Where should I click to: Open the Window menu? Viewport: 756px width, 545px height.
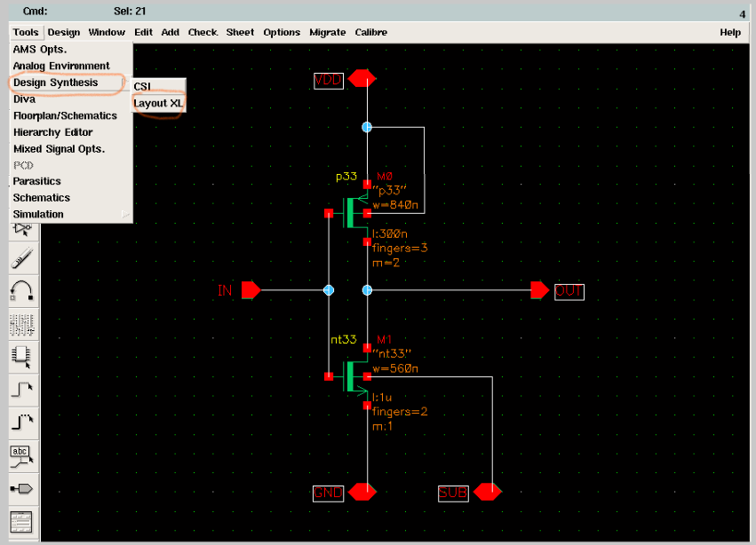(107, 32)
